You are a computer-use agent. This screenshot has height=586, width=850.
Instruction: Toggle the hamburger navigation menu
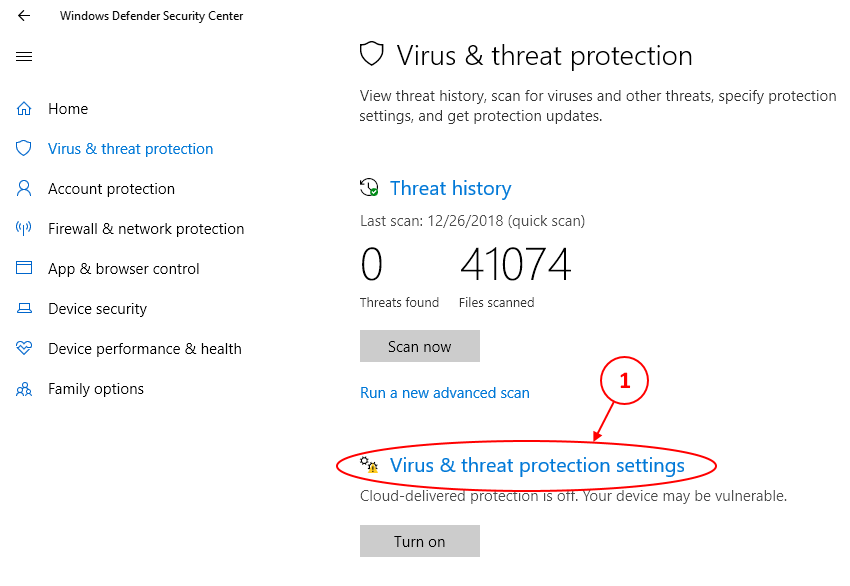point(24,56)
